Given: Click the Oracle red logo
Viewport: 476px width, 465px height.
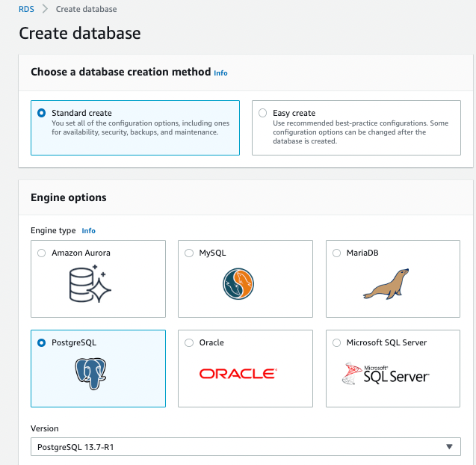Looking at the screenshot, I should [x=238, y=374].
